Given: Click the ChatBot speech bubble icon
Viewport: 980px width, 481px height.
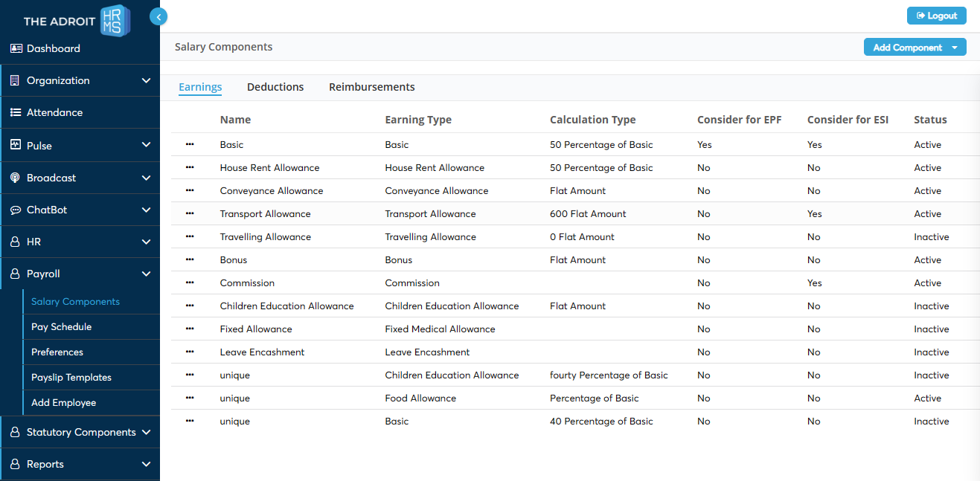Looking at the screenshot, I should coord(16,210).
